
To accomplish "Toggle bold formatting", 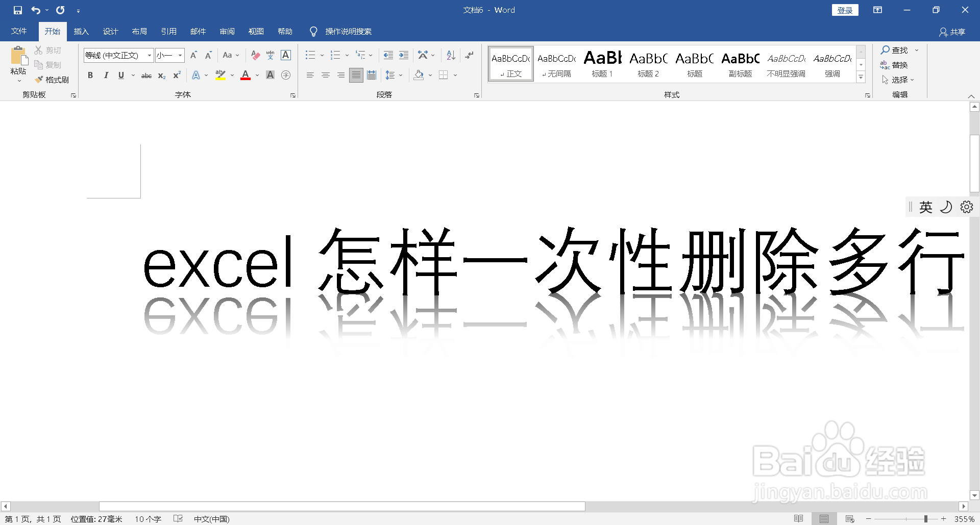I will [90, 75].
